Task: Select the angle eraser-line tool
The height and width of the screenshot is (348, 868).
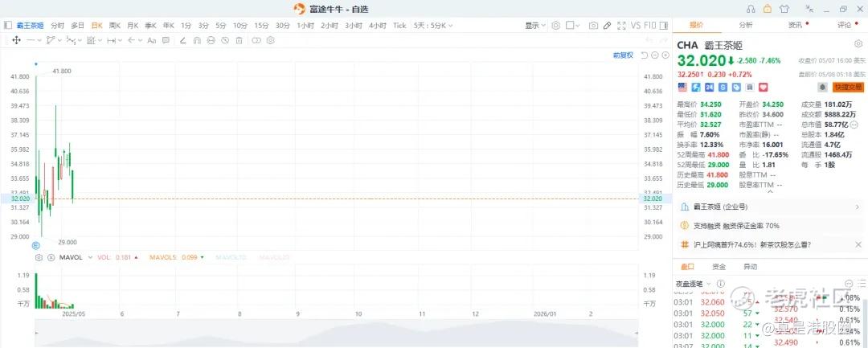Action: (182, 40)
